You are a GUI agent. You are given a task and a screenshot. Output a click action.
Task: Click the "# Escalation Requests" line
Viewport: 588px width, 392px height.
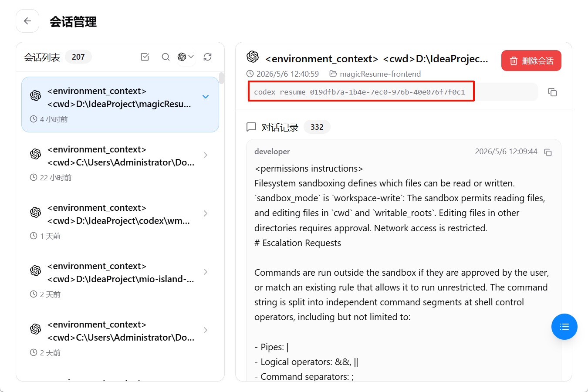point(298,243)
